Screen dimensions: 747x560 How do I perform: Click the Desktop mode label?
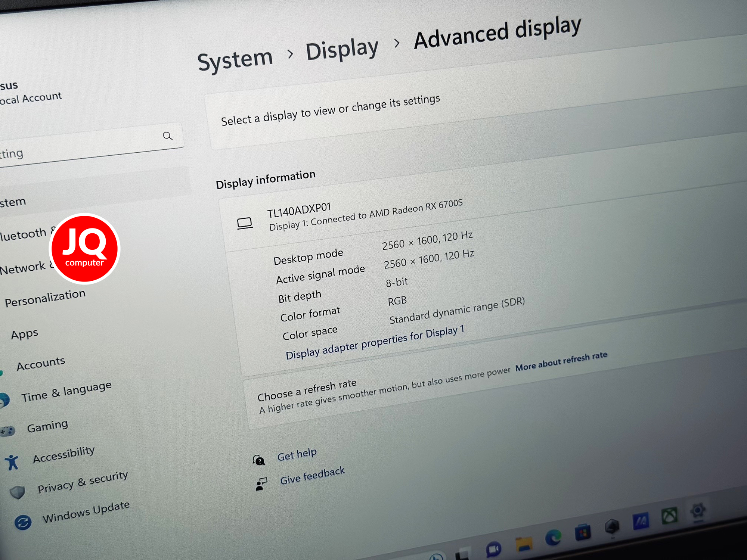point(308,257)
